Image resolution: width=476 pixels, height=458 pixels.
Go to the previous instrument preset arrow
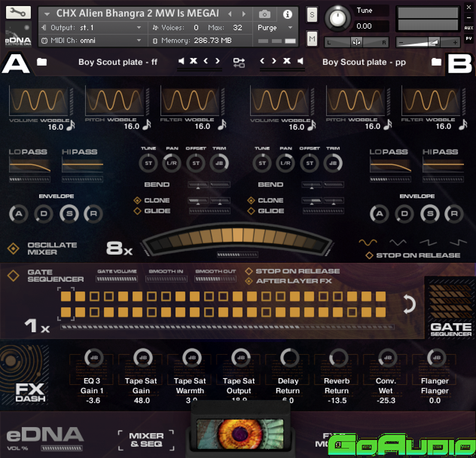230,14
